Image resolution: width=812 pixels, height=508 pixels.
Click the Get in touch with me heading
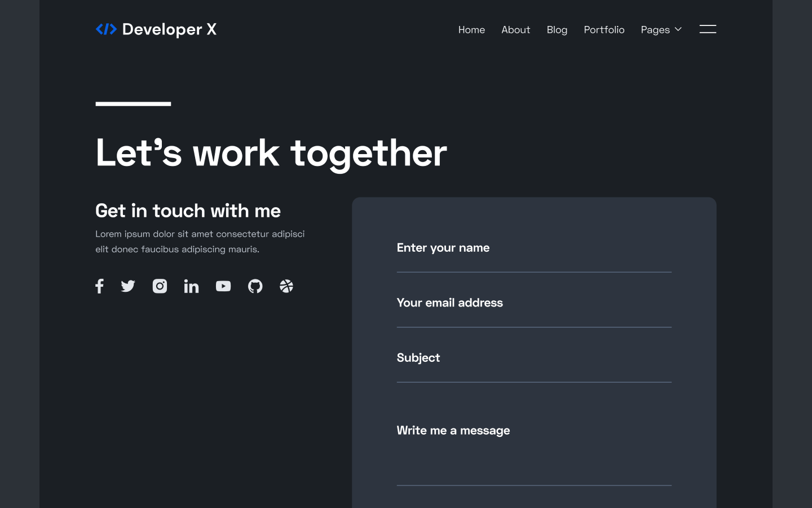[188, 211]
